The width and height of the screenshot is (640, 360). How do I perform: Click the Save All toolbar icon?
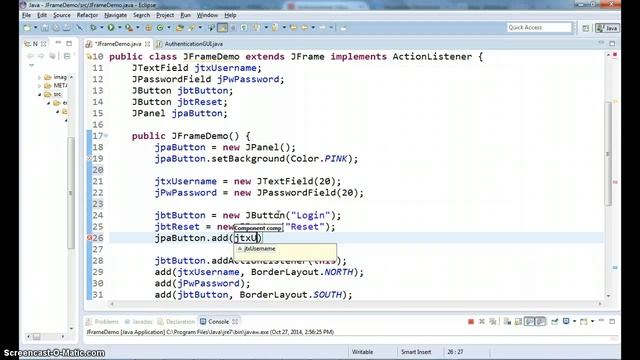point(56,28)
